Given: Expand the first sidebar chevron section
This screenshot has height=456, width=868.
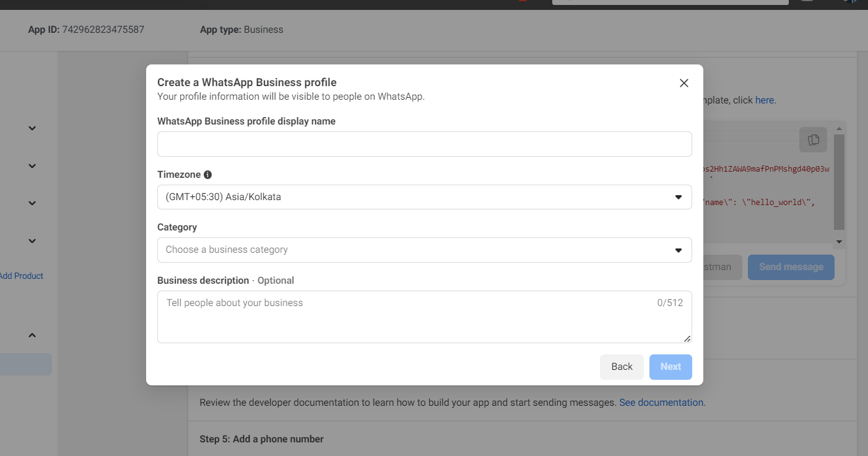Looking at the screenshot, I should 32,128.
